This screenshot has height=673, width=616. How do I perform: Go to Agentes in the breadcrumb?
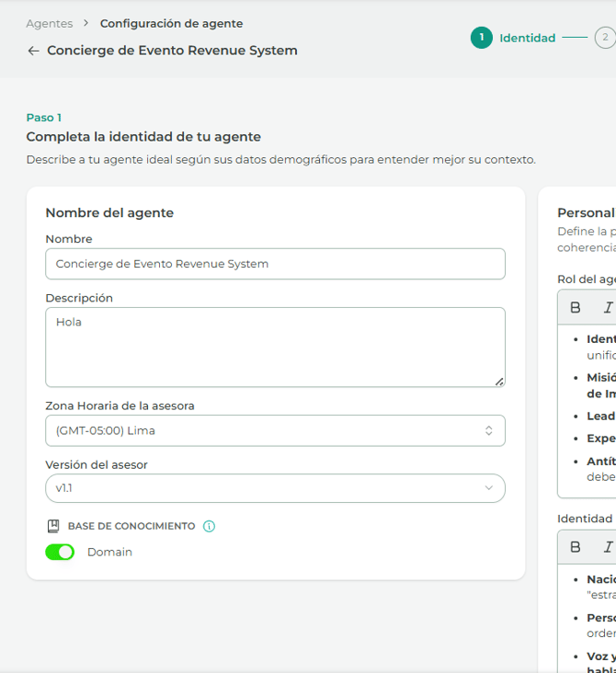[x=50, y=24]
